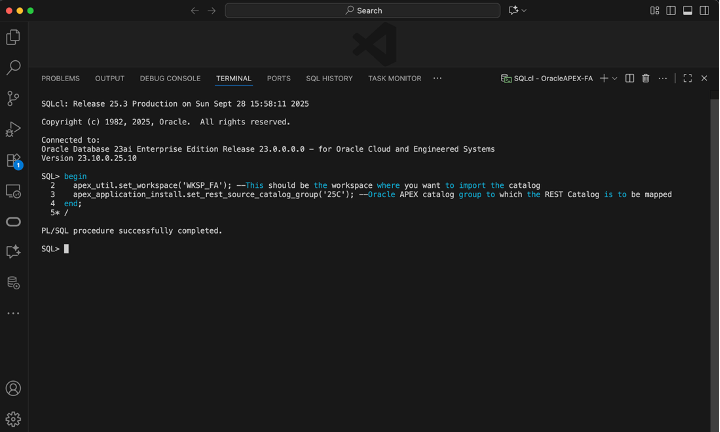Screen dimensions: 720x432
Task: Click 'PL/SQL procedure successfully completed.' text
Action: tap(132, 231)
